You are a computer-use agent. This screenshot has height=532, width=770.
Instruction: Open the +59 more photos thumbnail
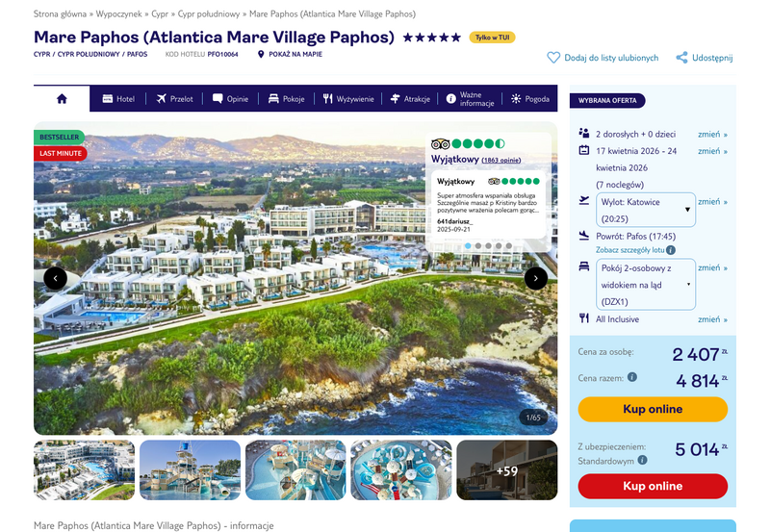coord(507,470)
